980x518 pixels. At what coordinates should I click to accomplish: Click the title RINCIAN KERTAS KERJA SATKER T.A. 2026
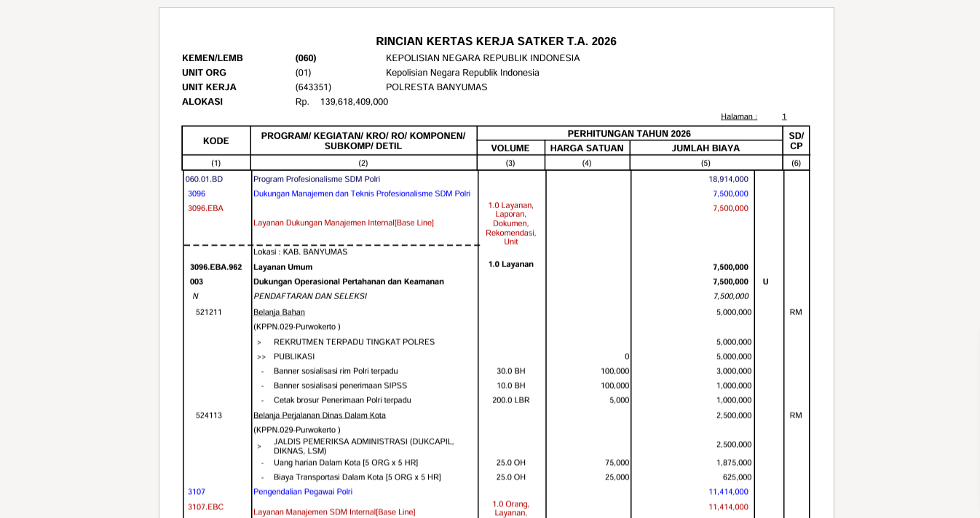[x=496, y=41]
